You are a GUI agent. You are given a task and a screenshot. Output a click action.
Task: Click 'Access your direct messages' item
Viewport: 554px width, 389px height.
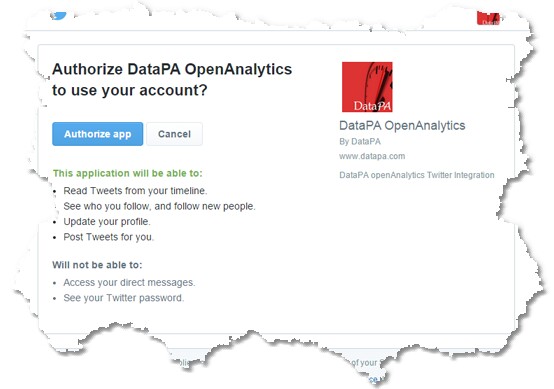click(129, 283)
